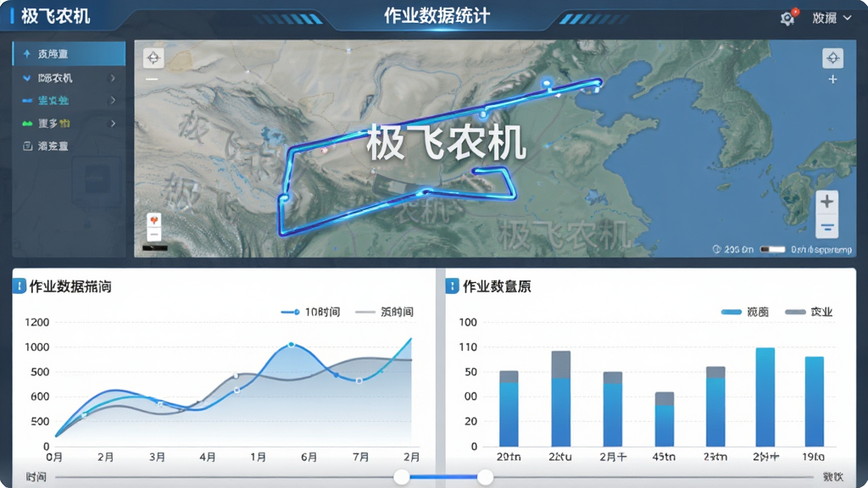Image resolution: width=868 pixels, height=488 pixels.
Task: Toggle the blue bar legend entry in bar chart
Action: 745,312
